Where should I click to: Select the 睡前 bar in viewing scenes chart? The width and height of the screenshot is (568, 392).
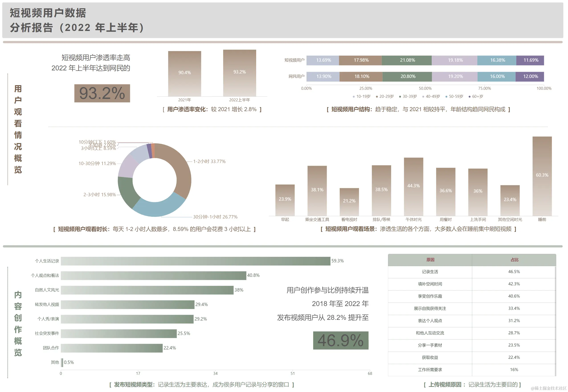pos(542,176)
